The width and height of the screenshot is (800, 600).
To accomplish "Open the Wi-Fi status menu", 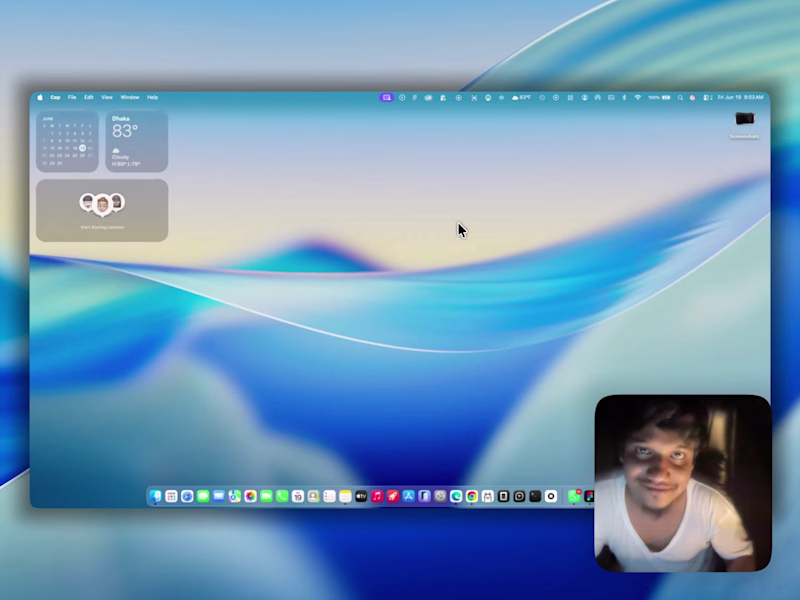I will pyautogui.click(x=638, y=97).
